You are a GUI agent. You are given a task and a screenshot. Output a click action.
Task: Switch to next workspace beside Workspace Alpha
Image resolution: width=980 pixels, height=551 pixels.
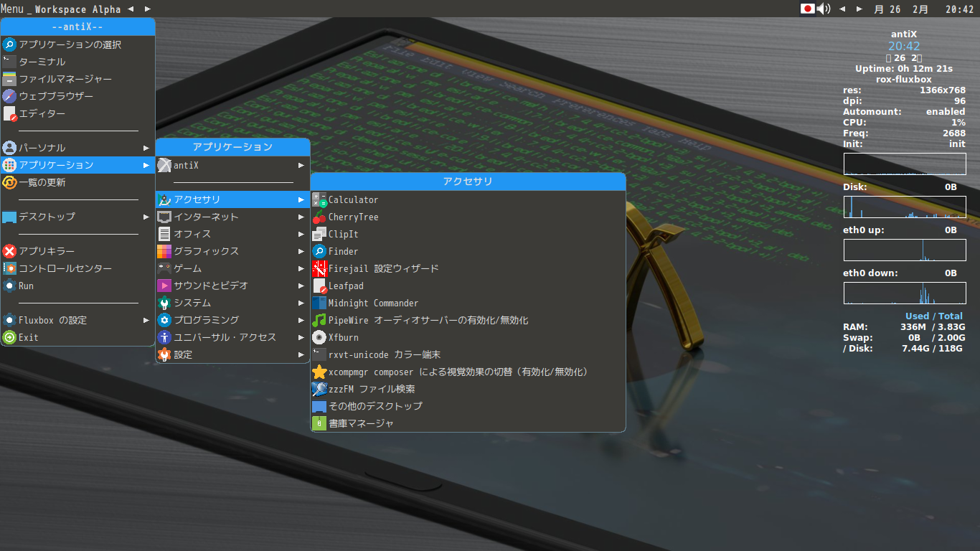click(x=147, y=9)
